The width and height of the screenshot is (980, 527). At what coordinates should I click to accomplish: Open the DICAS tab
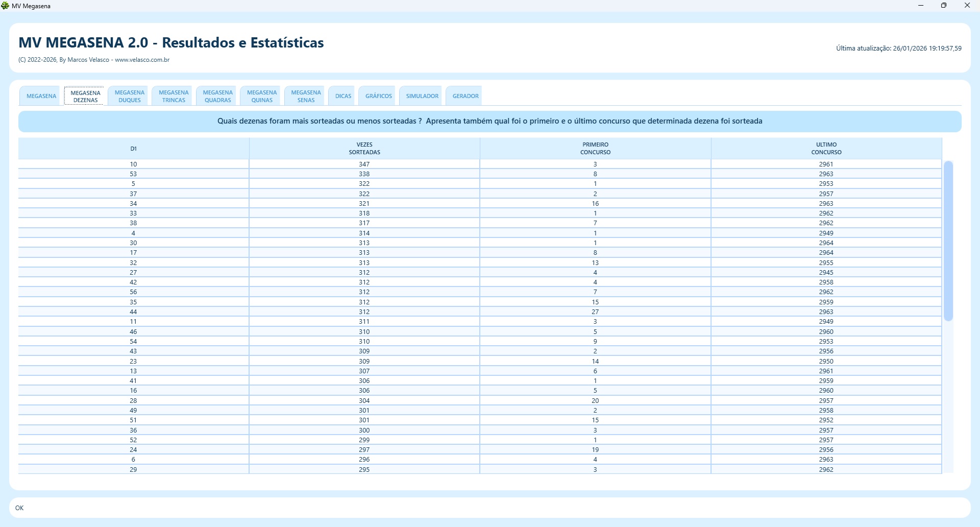click(x=343, y=96)
